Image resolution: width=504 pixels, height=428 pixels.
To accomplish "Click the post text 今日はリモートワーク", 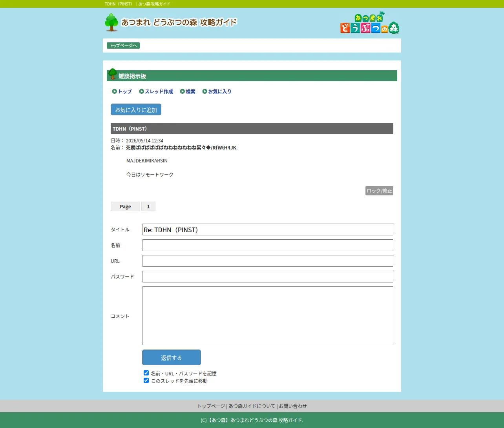I will (150, 175).
